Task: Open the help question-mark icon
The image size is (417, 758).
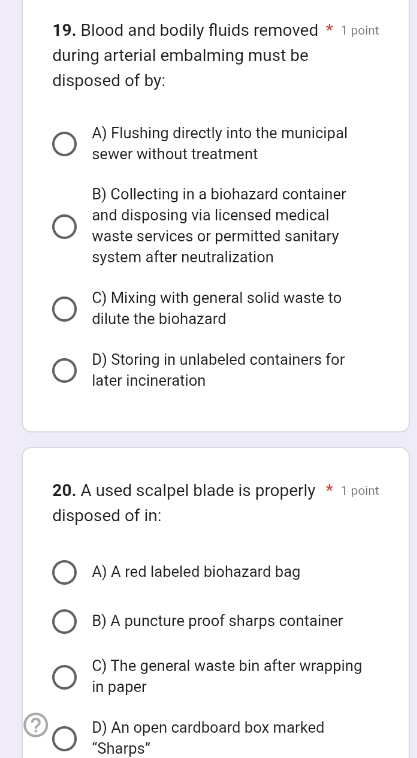Action: coord(36,725)
